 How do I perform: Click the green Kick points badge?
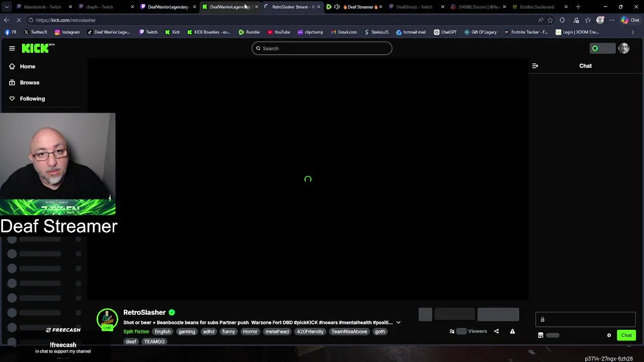[x=595, y=48]
